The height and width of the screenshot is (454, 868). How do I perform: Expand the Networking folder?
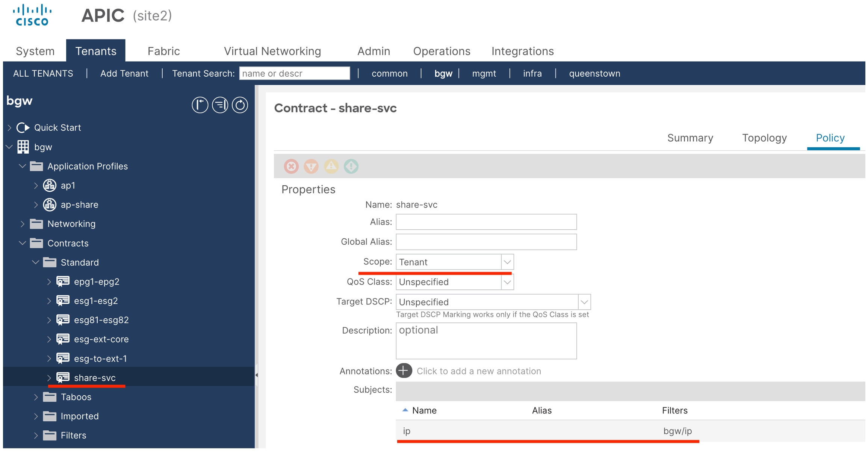[x=23, y=224]
